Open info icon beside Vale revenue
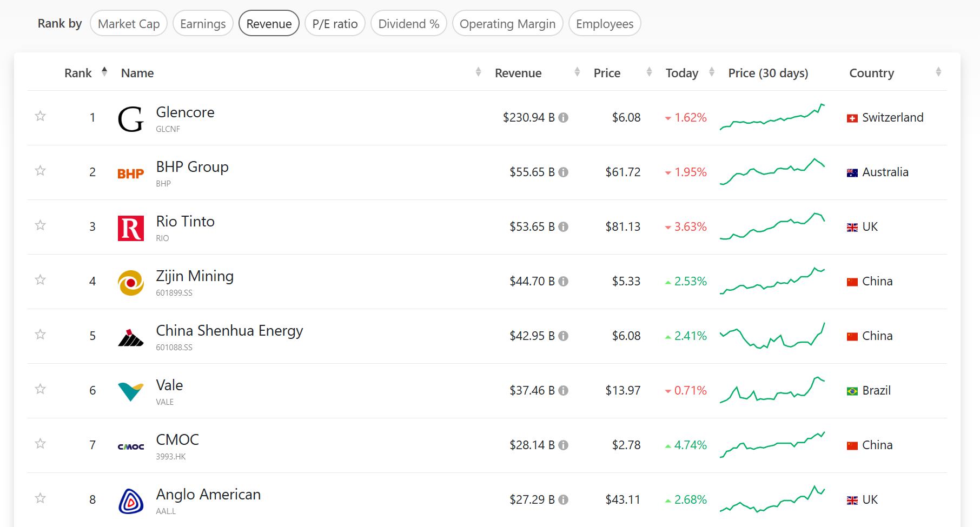This screenshot has height=527, width=980. click(563, 390)
